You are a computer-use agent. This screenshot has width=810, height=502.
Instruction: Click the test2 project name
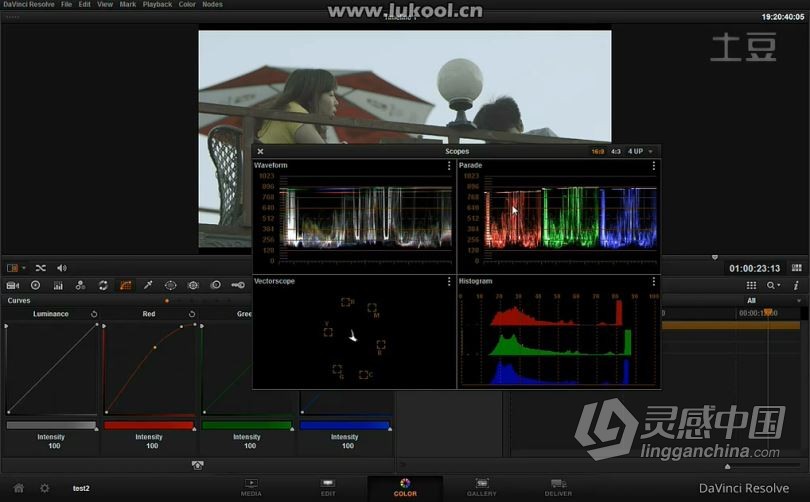tap(81, 488)
